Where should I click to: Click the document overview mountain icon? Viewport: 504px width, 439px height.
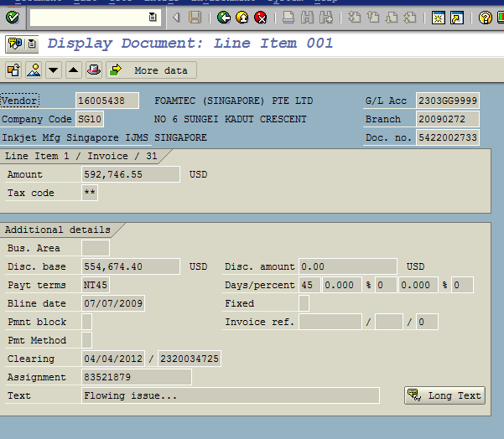tap(34, 70)
